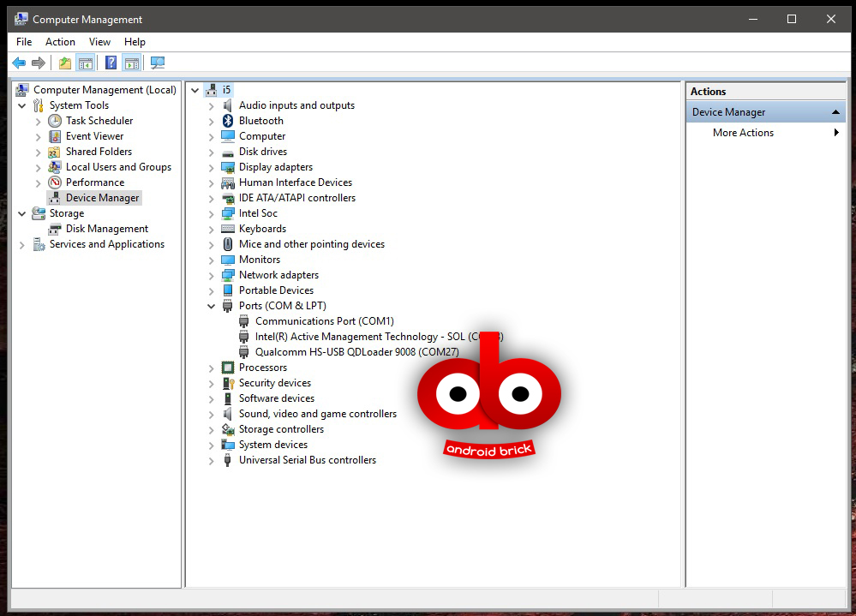Viewport: 856px width, 616px height.
Task: Collapse the System Tools tree node
Action: (x=22, y=105)
